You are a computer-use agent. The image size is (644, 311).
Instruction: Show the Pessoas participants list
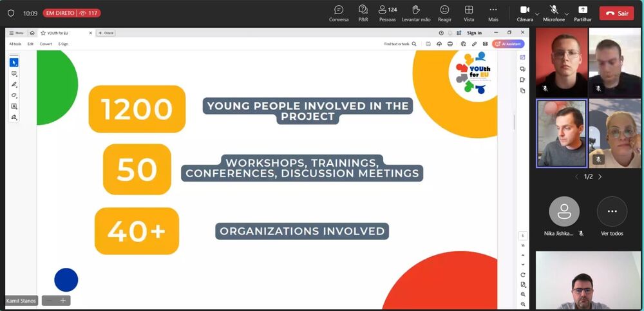tap(387, 14)
